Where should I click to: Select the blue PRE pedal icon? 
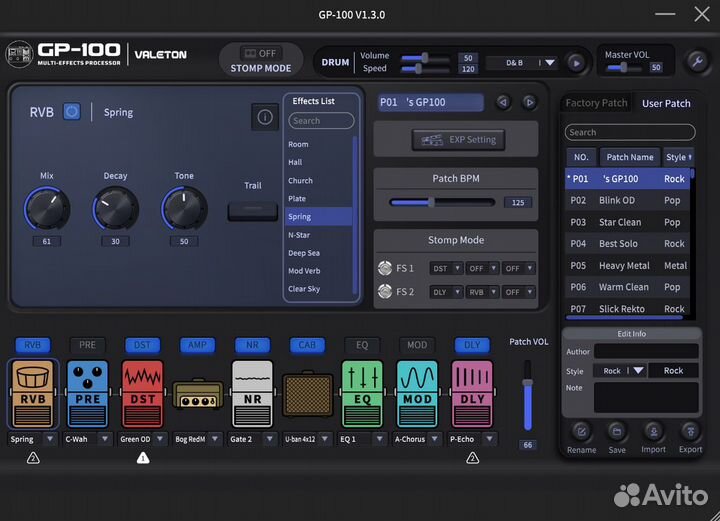tap(87, 394)
